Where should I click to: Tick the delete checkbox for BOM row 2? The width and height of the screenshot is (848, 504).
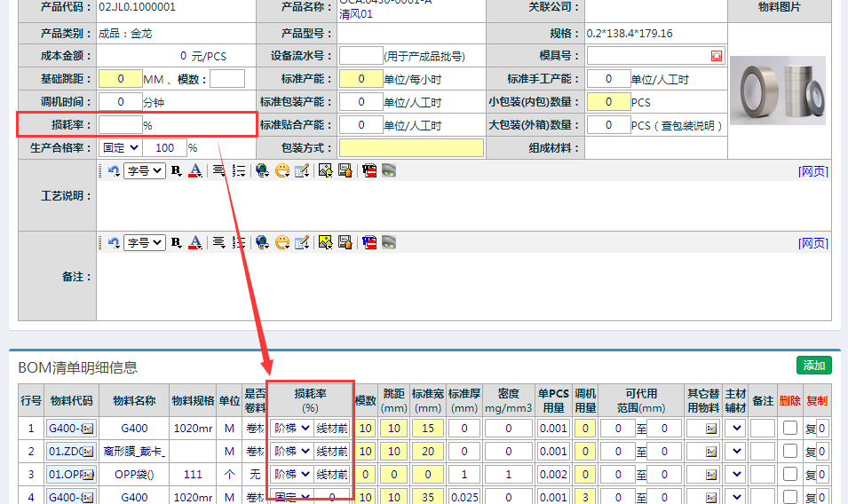point(790,452)
